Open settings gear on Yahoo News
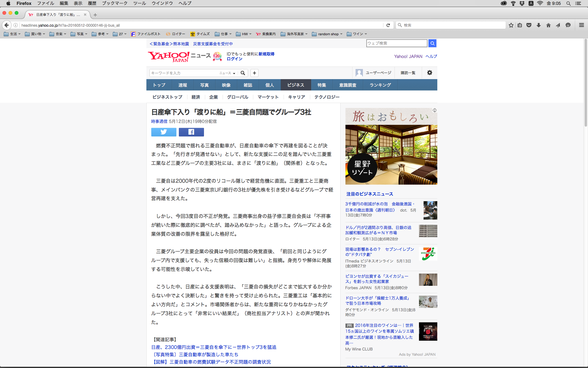 click(x=429, y=73)
